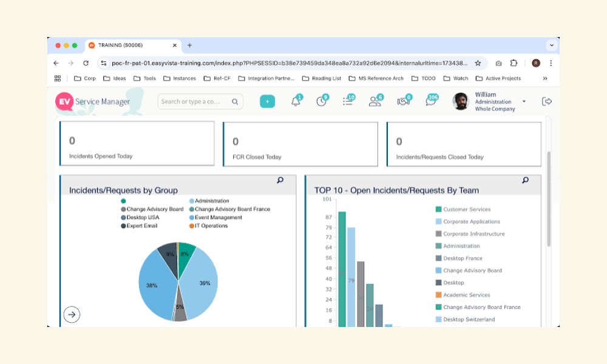Open the task list icon with badge 10
Image resolution: width=607 pixels, height=364 pixels.
348,101
